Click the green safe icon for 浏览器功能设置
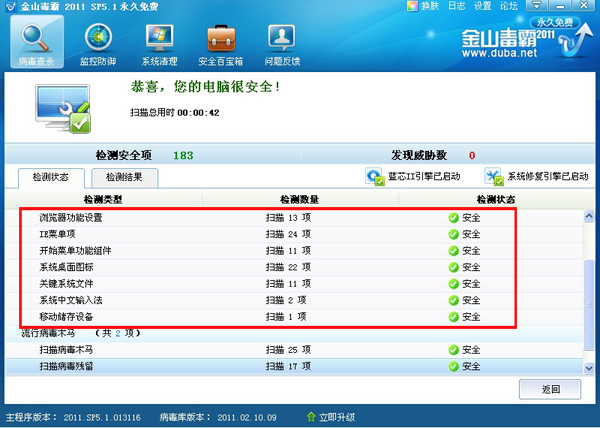Viewport: 600px width, 428px height. [454, 218]
